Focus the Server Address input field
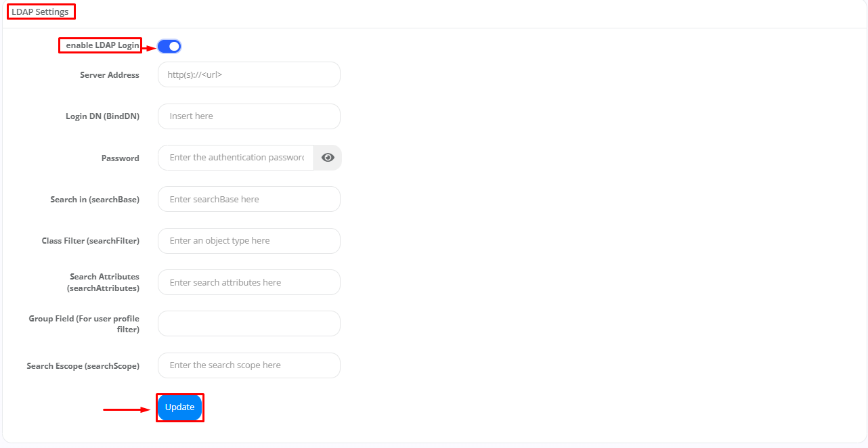Viewport: 868px width, 448px height. (x=248, y=74)
